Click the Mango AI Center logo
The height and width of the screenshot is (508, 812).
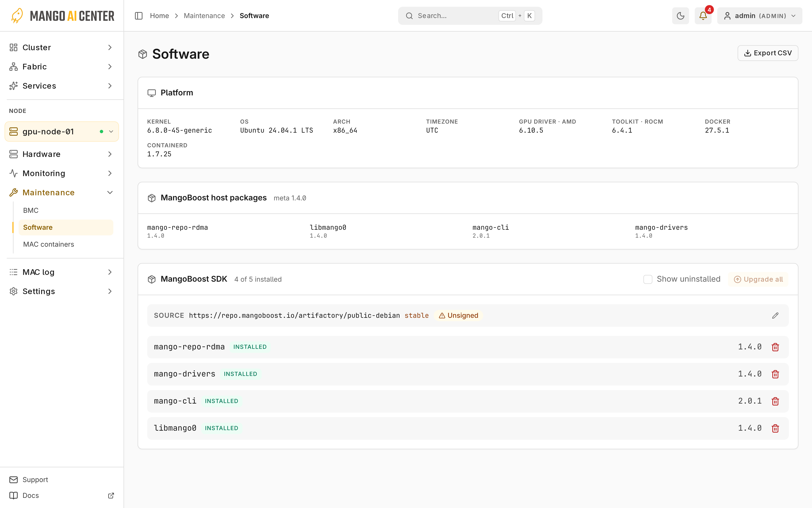click(x=62, y=16)
